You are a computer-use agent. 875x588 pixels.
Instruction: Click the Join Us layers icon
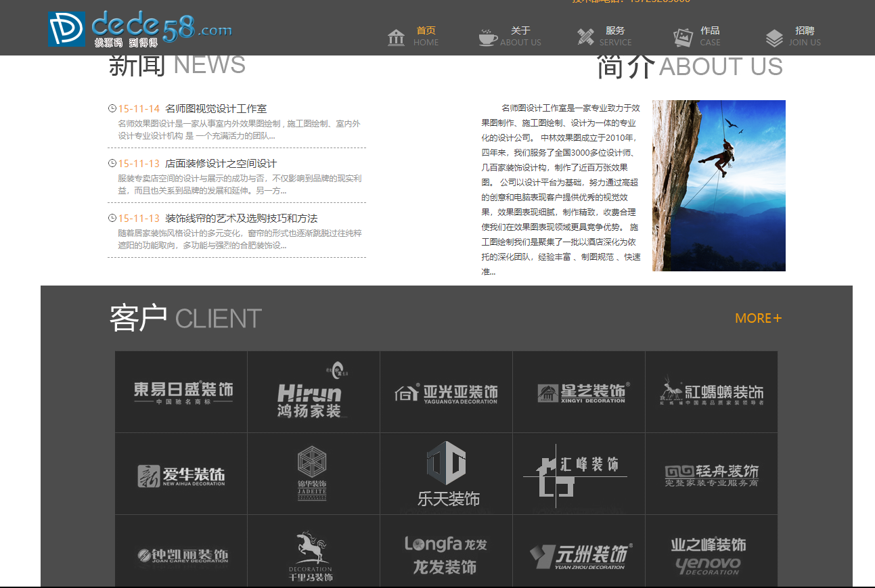[x=774, y=38]
